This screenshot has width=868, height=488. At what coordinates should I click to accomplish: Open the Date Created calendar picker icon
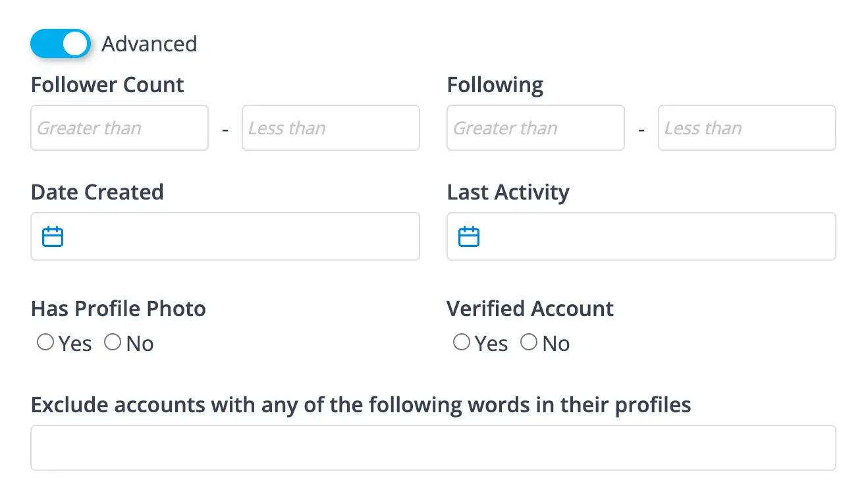[x=51, y=236]
